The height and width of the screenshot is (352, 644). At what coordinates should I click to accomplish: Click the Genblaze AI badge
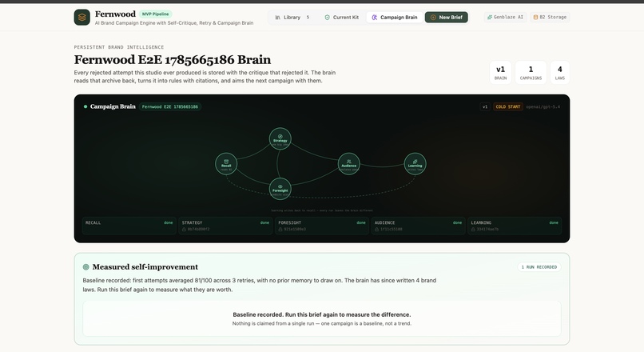click(x=505, y=18)
